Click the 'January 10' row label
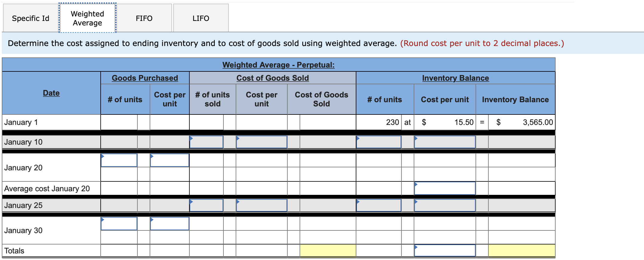 [23, 142]
